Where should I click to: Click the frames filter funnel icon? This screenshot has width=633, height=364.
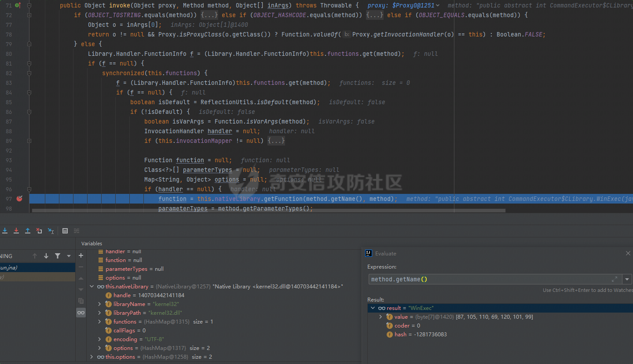click(58, 256)
